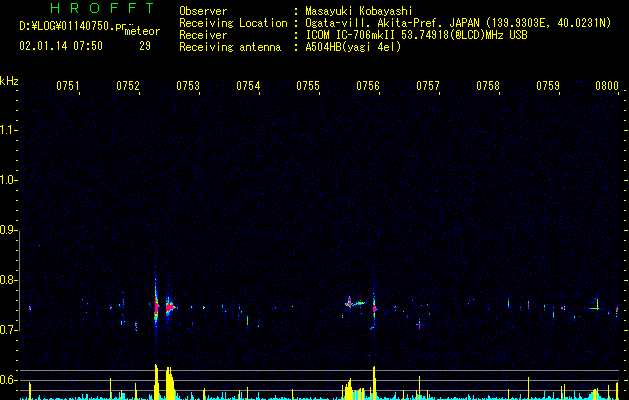Select the log file path D:¥LOG¥01140750
This screenshot has height=400, width=629.
[x=69, y=26]
